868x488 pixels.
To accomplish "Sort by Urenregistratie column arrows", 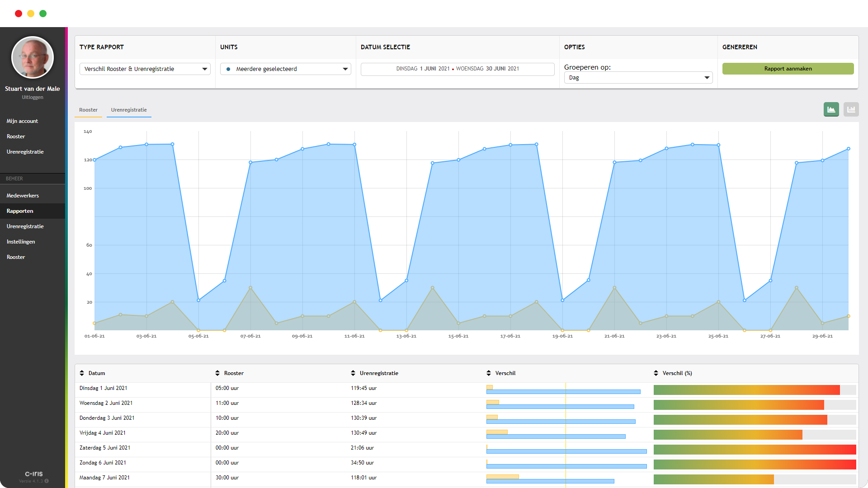I will point(353,373).
